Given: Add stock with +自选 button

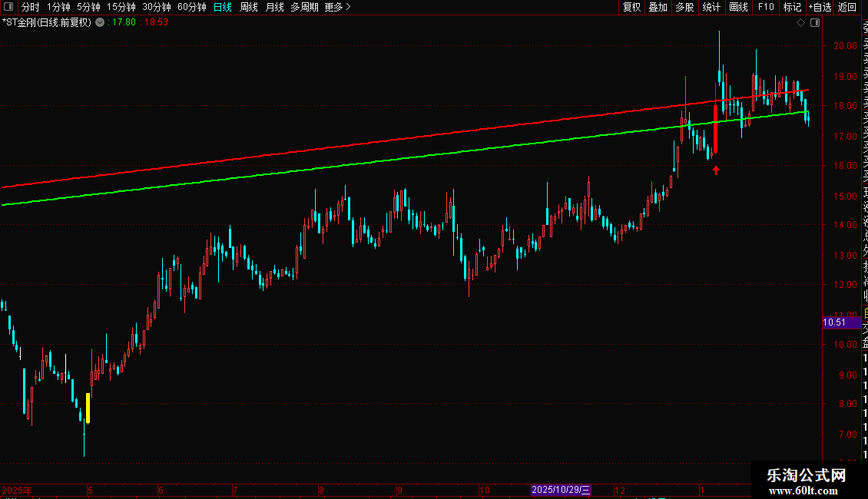Looking at the screenshot, I should click(x=820, y=7).
